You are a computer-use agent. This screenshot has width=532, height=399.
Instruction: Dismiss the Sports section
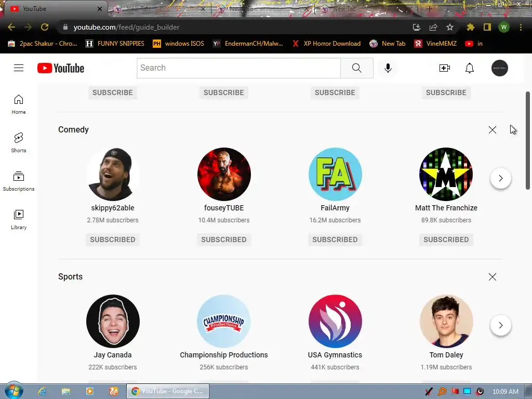pyautogui.click(x=493, y=277)
